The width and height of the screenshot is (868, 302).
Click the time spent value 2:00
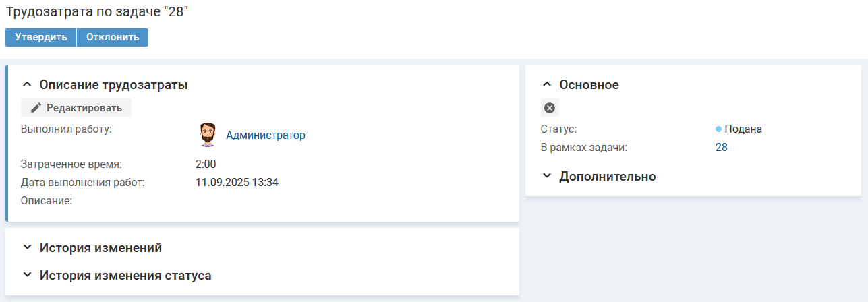click(x=206, y=164)
